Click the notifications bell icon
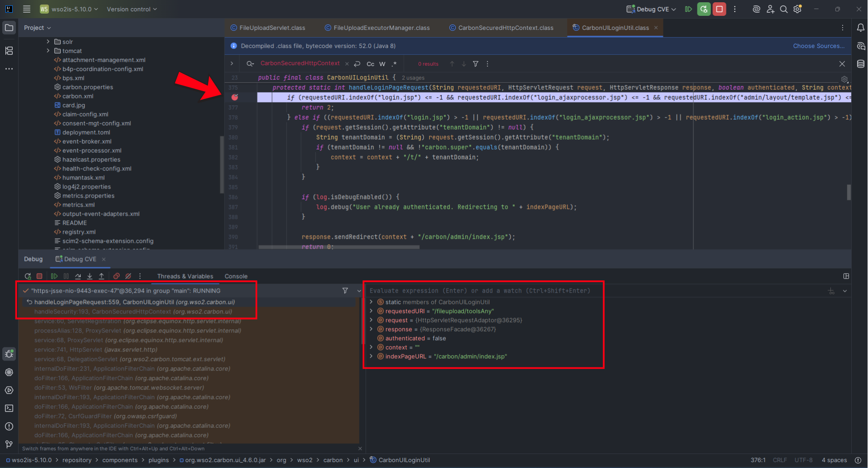 pos(860,28)
